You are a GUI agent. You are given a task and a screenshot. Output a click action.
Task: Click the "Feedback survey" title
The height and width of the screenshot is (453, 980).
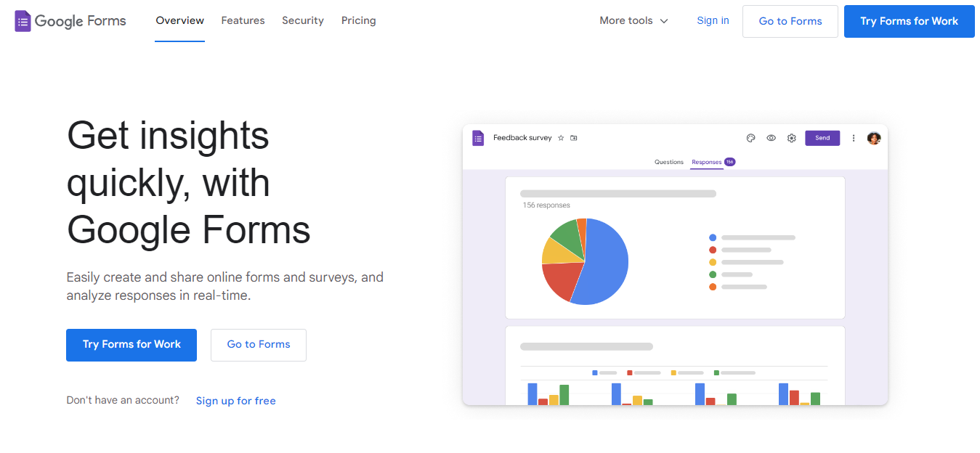click(x=522, y=138)
